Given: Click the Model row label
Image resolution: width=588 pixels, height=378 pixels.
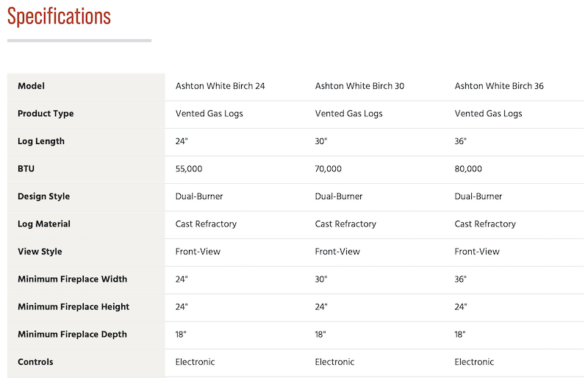Looking at the screenshot, I should tap(31, 86).
